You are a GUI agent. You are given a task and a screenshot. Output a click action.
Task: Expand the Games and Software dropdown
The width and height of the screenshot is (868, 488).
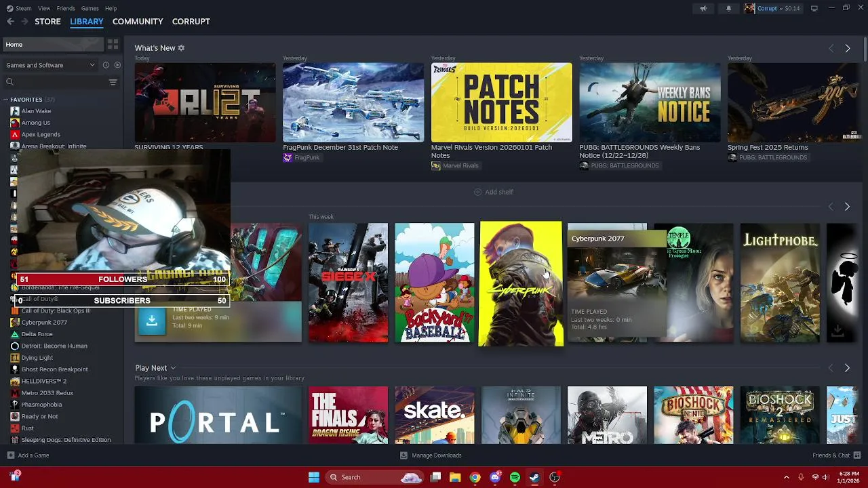click(x=50, y=65)
